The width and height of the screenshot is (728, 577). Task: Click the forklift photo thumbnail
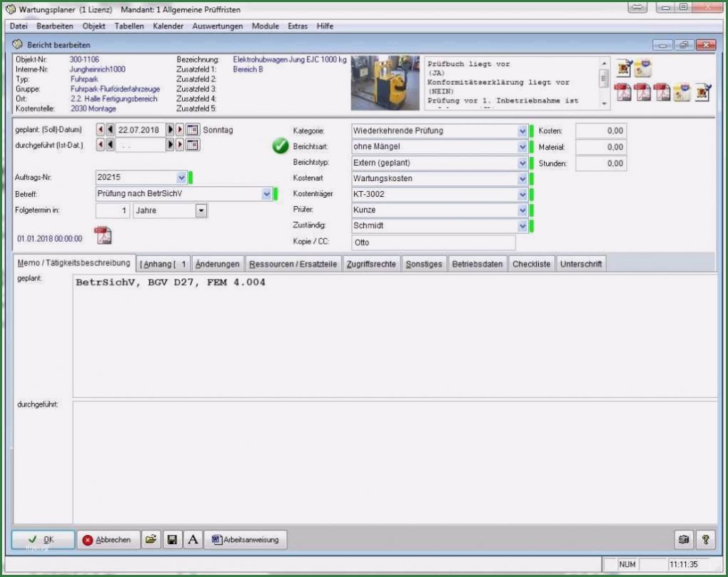tap(385, 83)
